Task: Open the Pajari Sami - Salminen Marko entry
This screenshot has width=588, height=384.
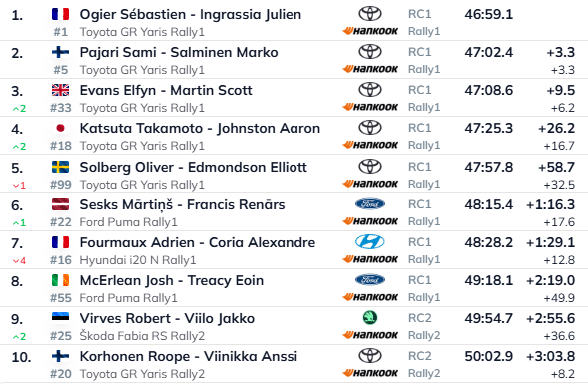Action: [179, 52]
